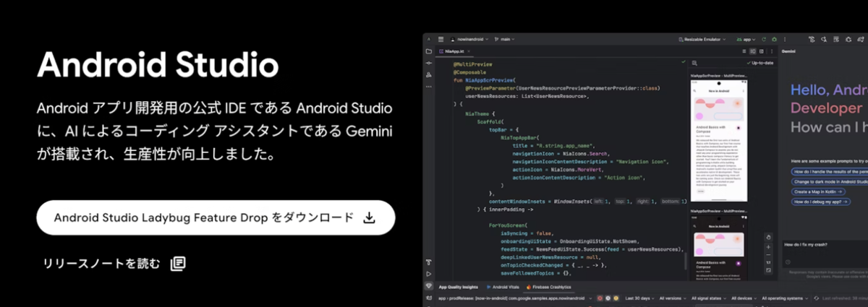The width and height of the screenshot is (868, 307).
Task: Click the notes icon beside リリースノートを読む
Action: 178,263
